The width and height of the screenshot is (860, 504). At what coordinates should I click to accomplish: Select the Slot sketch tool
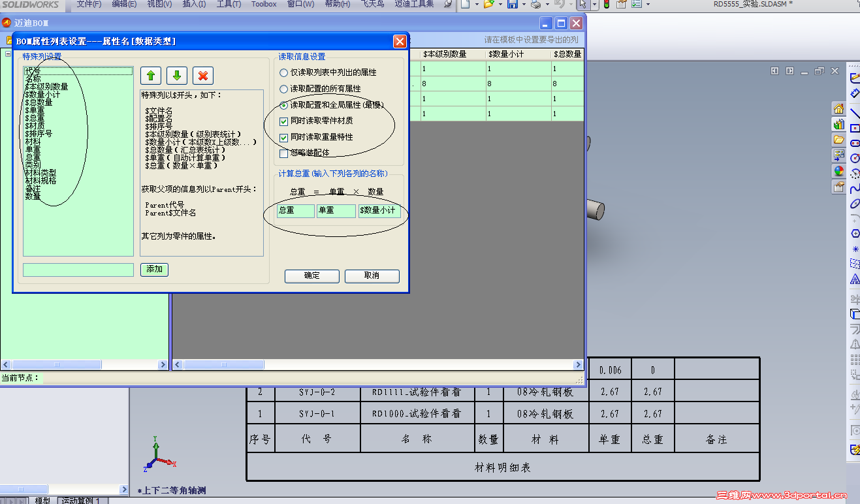[855, 143]
